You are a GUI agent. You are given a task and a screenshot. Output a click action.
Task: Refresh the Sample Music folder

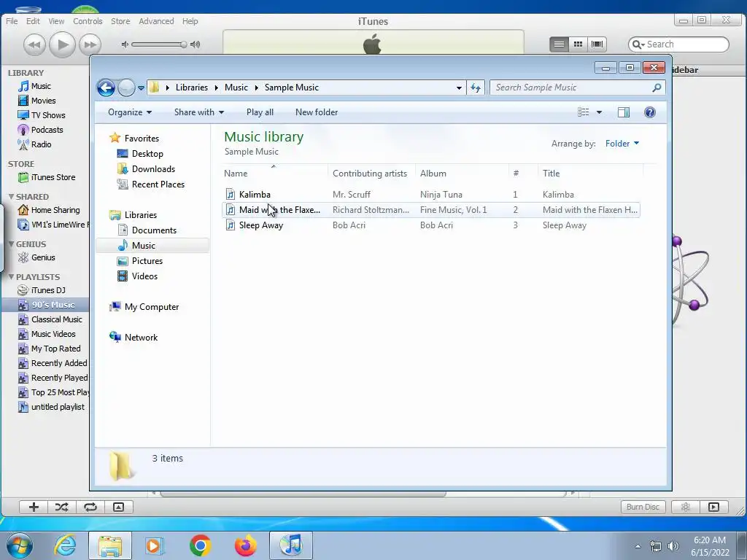476,87
